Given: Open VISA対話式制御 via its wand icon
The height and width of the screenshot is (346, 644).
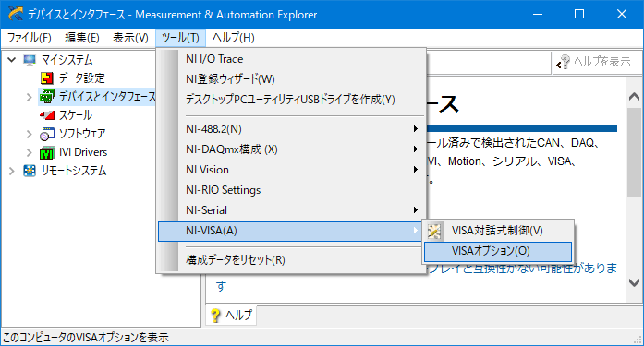Looking at the screenshot, I should point(433,231).
